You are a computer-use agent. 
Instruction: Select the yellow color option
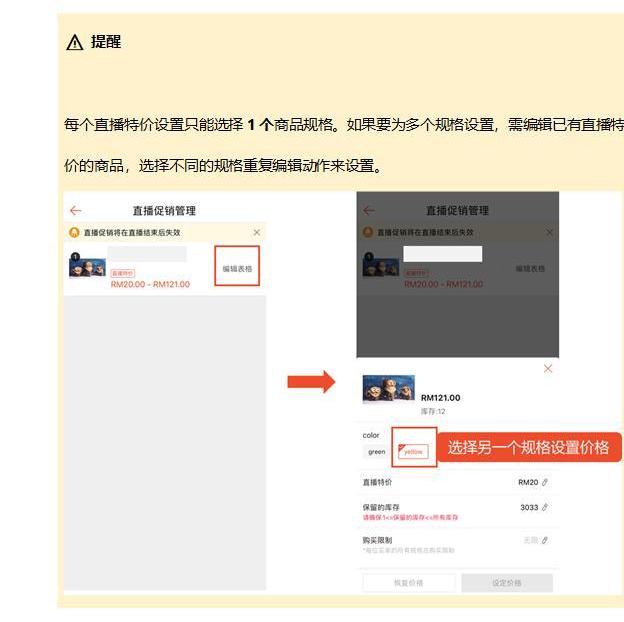[x=412, y=451]
